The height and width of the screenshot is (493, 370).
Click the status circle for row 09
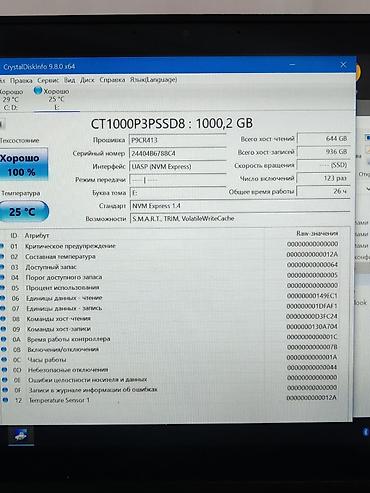3,329
